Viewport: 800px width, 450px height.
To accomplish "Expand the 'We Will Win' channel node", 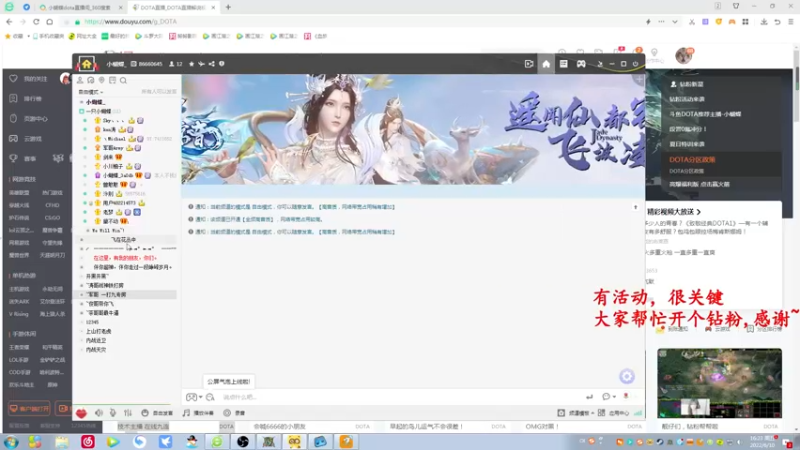I will point(88,231).
